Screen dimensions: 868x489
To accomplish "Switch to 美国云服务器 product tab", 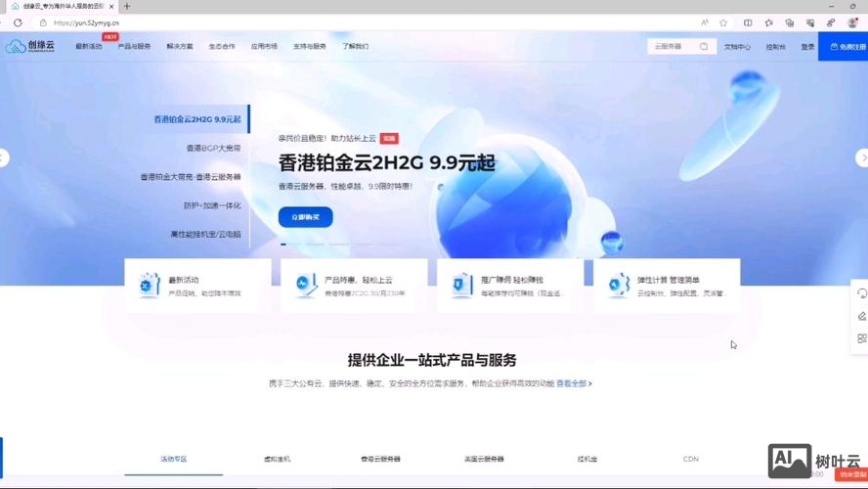I will click(484, 459).
